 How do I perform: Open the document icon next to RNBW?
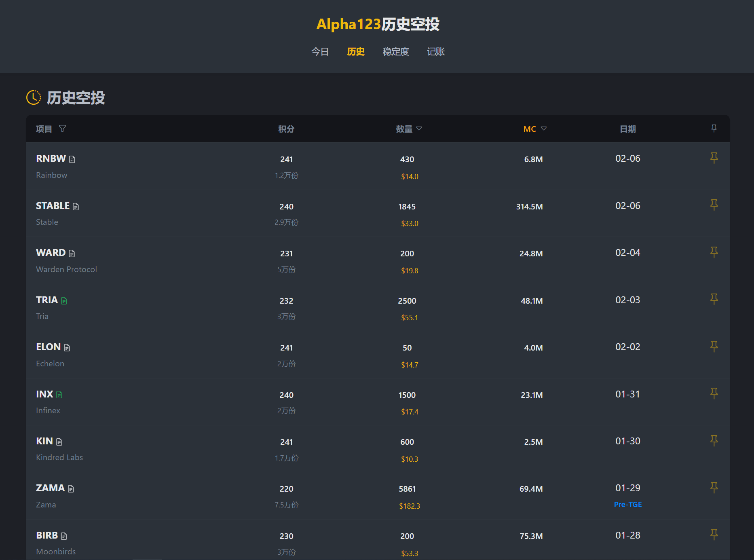click(72, 159)
